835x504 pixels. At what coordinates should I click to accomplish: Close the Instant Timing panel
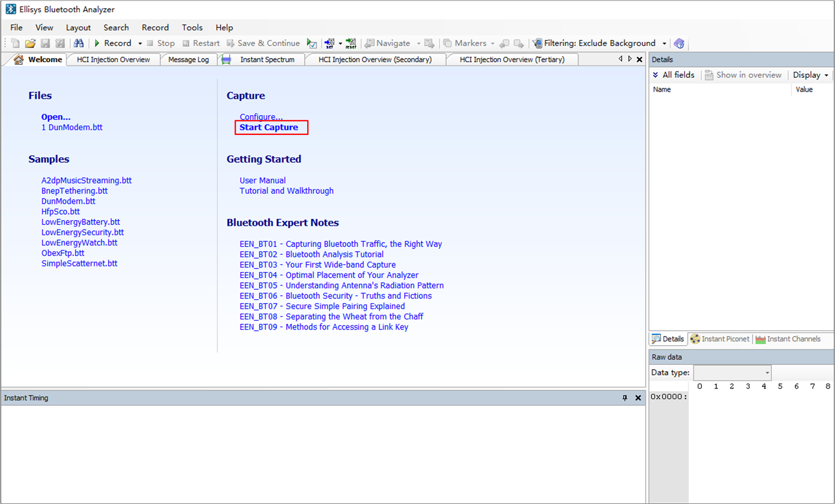pos(638,398)
